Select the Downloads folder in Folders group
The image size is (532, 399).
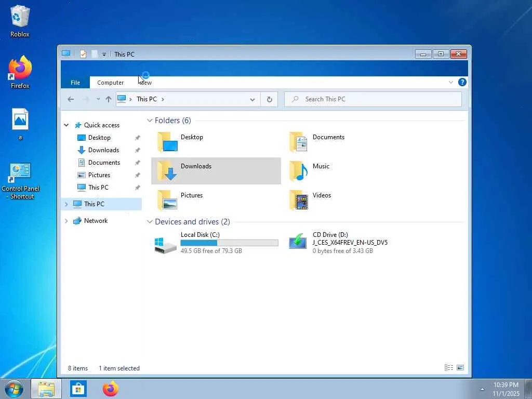[x=216, y=171]
